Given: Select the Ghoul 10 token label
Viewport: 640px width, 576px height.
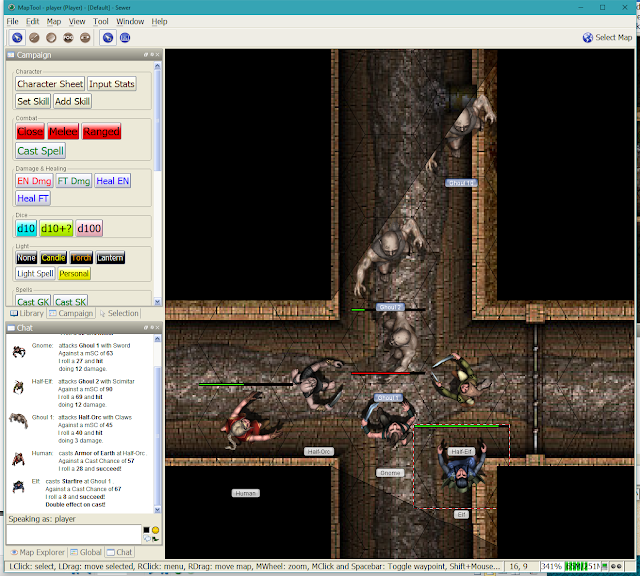Looking at the screenshot, I should coord(461,183).
